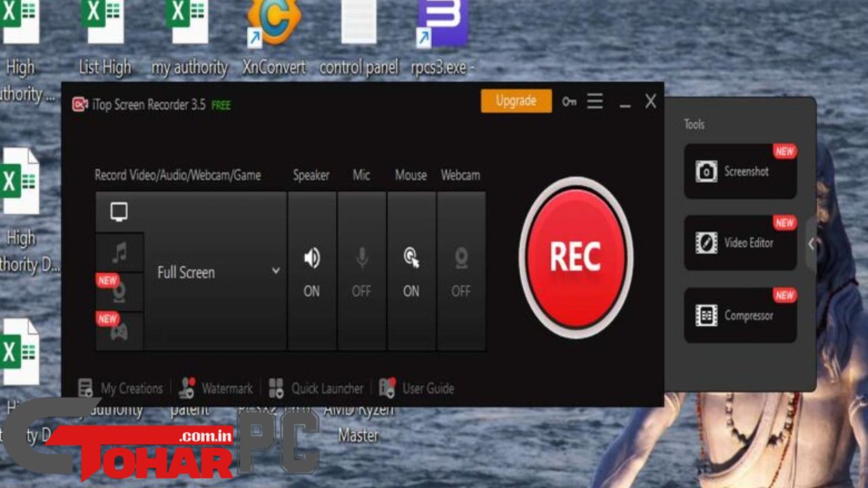Open My Creations
The width and height of the screenshot is (868, 488).
coord(120,388)
